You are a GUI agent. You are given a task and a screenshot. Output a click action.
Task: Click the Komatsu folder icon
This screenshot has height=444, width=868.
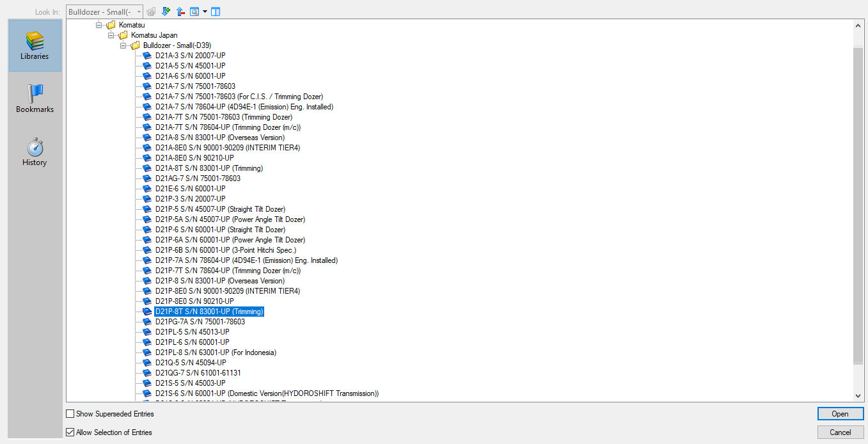111,25
